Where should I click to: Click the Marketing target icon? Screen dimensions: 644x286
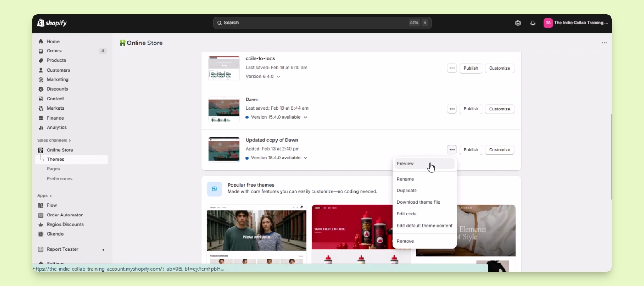click(41, 79)
